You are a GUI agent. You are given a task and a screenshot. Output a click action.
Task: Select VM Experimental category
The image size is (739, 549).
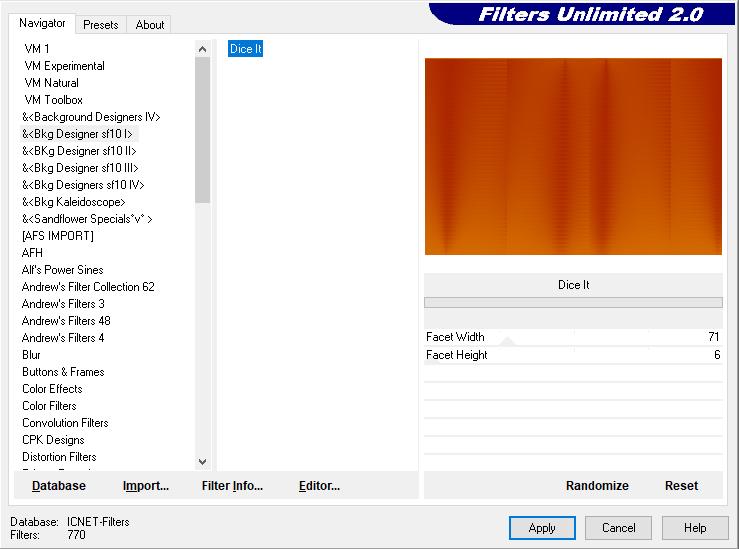click(65, 66)
